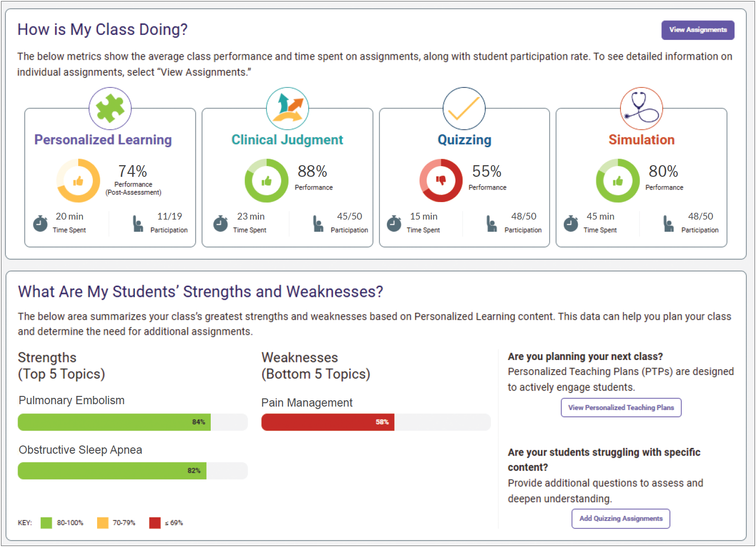Open View Personalized Teaching Plans
Image resolution: width=756 pixels, height=547 pixels.
621,408
